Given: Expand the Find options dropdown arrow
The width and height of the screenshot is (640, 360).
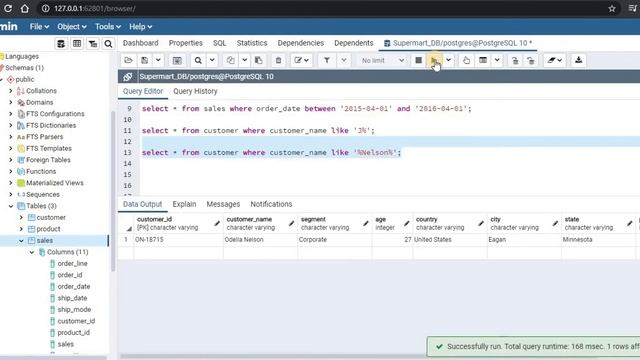Looking at the screenshot, I should [x=212, y=60].
